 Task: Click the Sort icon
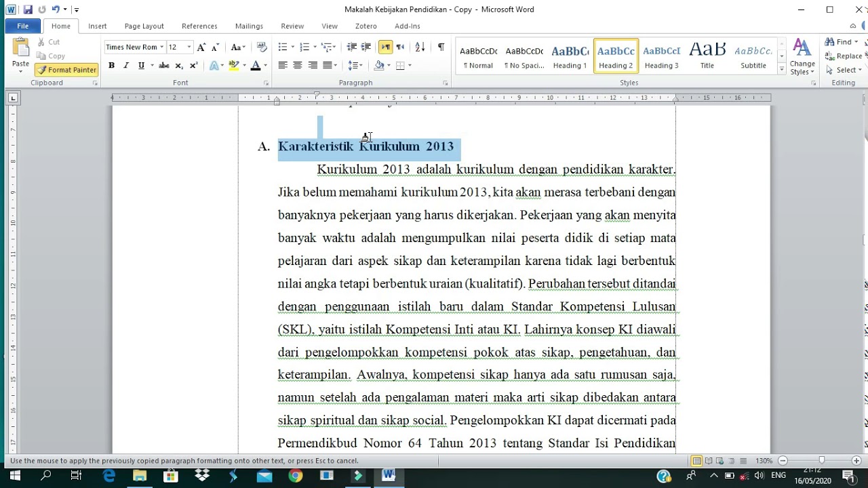point(420,47)
